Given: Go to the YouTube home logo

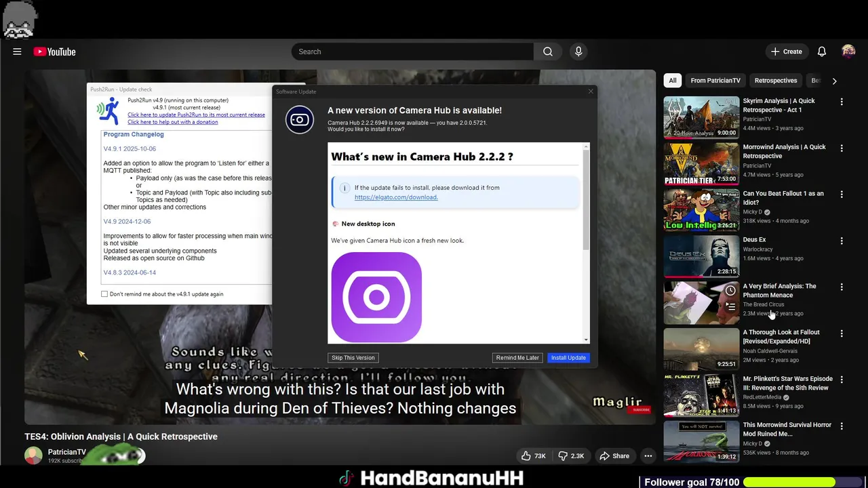Looking at the screenshot, I should pyautogui.click(x=54, y=52).
